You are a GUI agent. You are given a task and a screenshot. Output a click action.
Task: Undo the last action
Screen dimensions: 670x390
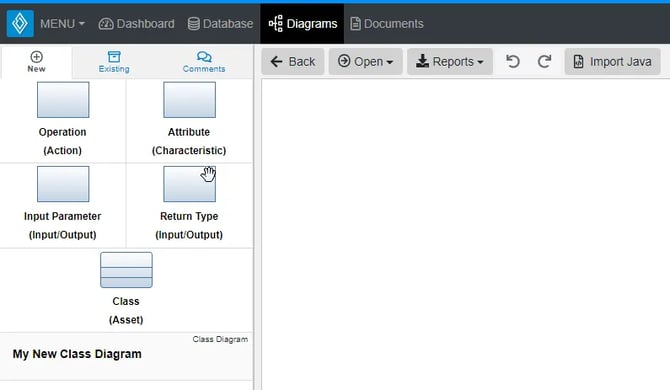513,62
